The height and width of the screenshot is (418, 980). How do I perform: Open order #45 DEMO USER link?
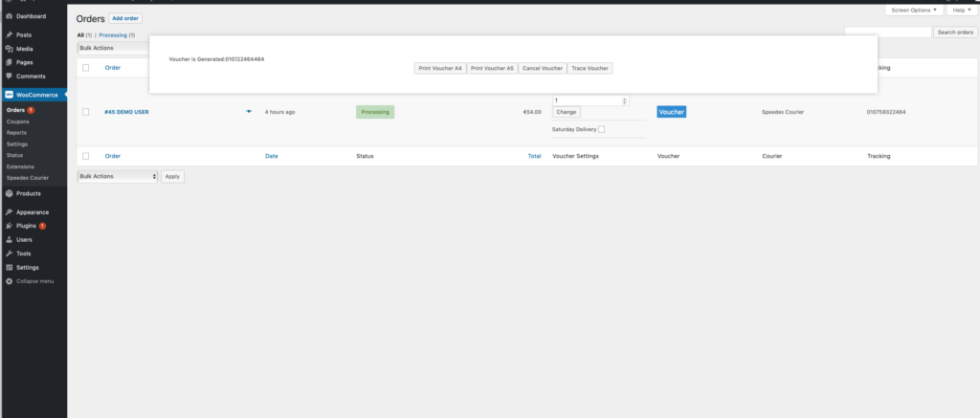click(x=126, y=112)
